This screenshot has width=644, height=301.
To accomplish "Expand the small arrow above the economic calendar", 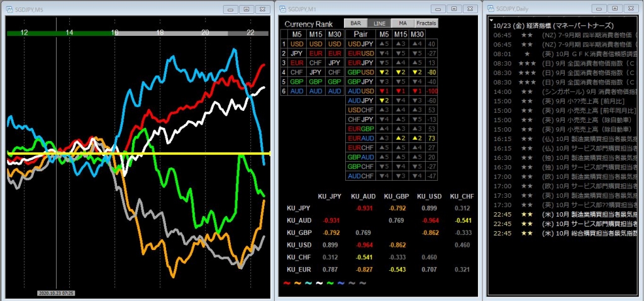I will click(492, 20).
